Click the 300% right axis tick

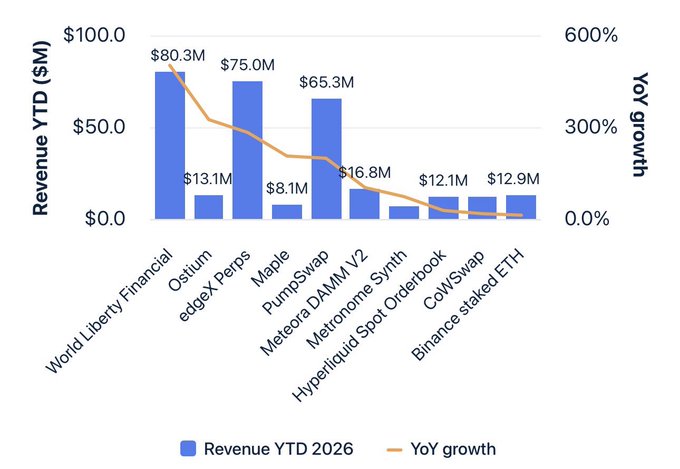coord(591,127)
